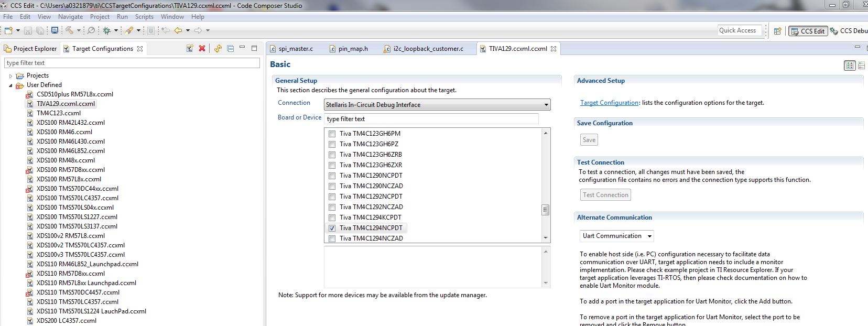Open the File menu
Image resolution: width=868 pixels, height=326 pixels.
coord(8,17)
